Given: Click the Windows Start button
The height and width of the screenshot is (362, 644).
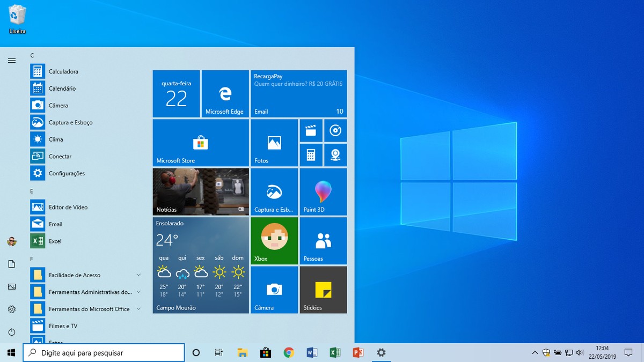Looking at the screenshot, I should (11, 352).
